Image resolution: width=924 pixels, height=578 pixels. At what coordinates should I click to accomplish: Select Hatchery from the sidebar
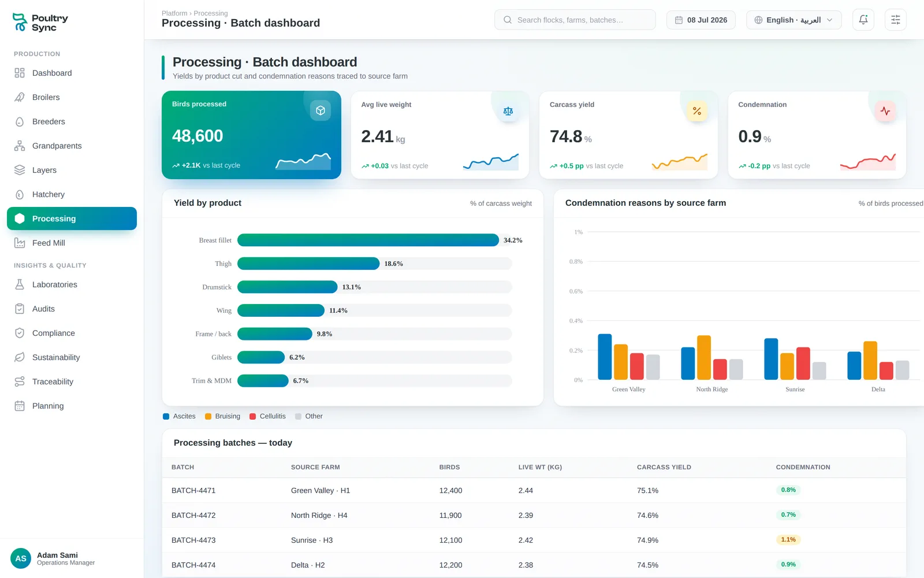pyautogui.click(x=72, y=194)
